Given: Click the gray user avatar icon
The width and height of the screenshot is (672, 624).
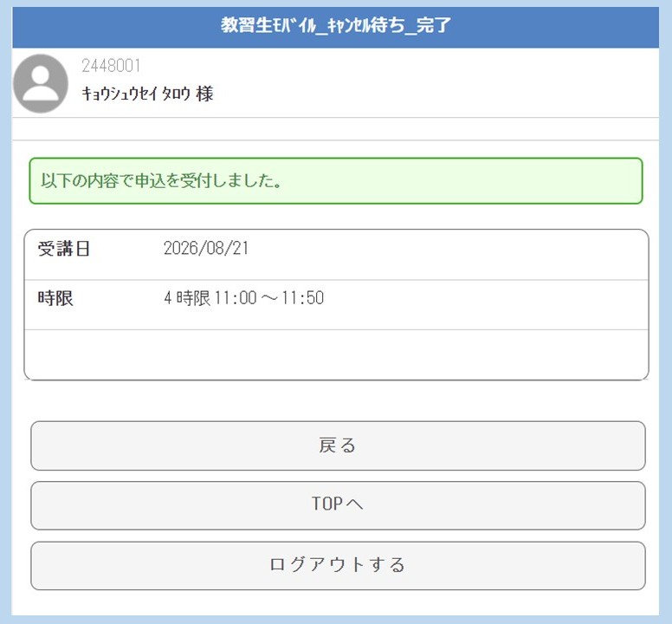Looking at the screenshot, I should point(41,83).
